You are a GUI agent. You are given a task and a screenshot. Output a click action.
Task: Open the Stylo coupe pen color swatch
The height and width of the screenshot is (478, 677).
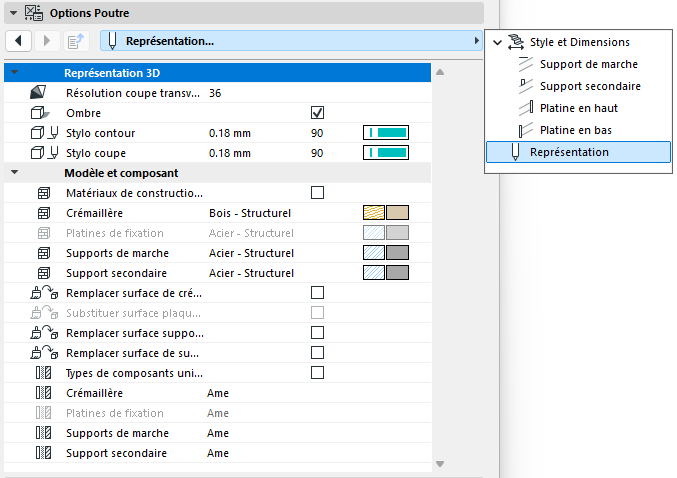pyautogui.click(x=386, y=152)
